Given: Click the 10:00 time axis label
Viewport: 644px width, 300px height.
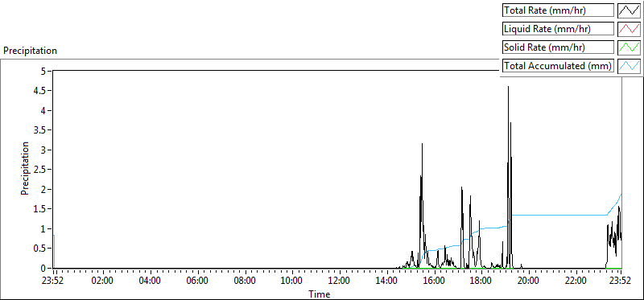Looking at the screenshot, I should (292, 282).
